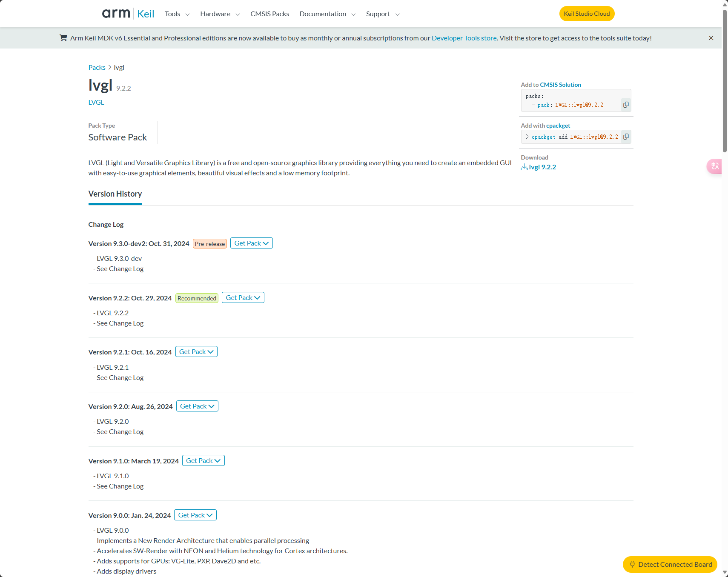Open Get Pack for version 9.2.2
This screenshot has height=577, width=728.
pos(243,297)
